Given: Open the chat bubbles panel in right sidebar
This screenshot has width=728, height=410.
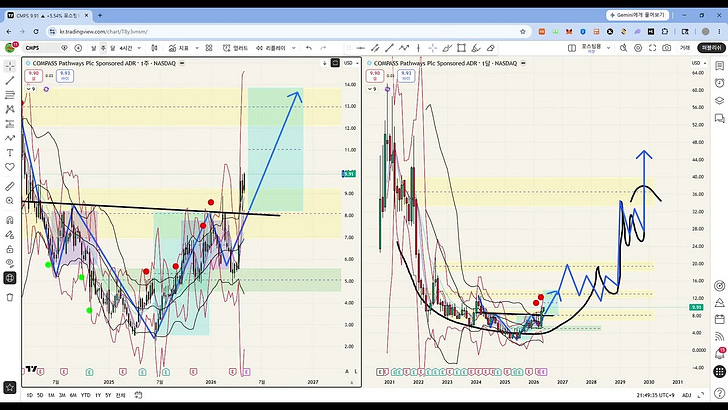Looking at the screenshot, I should [x=720, y=118].
